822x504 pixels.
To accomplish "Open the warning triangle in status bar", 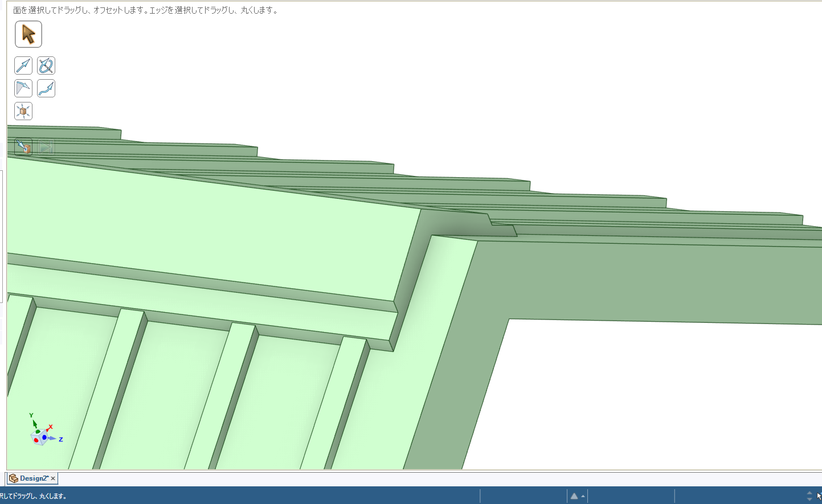I will click(x=574, y=496).
